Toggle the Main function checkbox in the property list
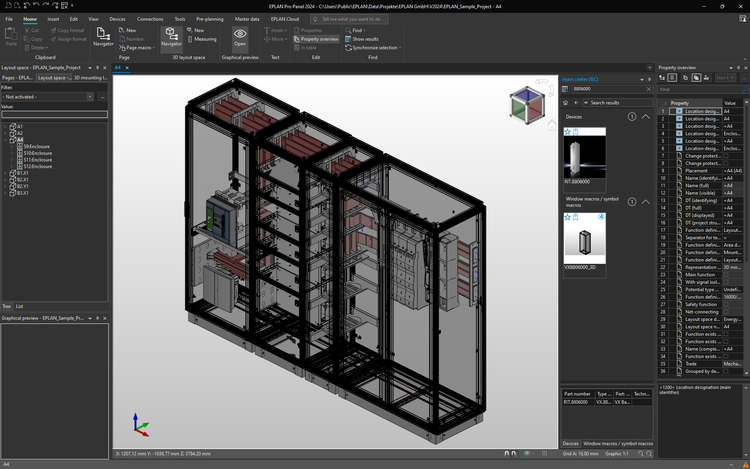 click(726, 274)
